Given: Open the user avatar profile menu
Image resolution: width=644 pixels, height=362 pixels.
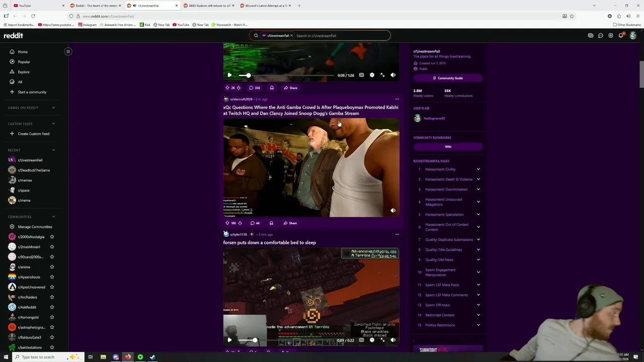Looking at the screenshot, I should click(x=633, y=36).
